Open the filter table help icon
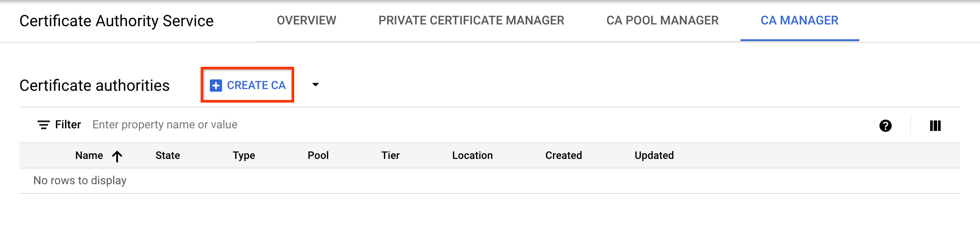The width and height of the screenshot is (980, 227). 885,126
